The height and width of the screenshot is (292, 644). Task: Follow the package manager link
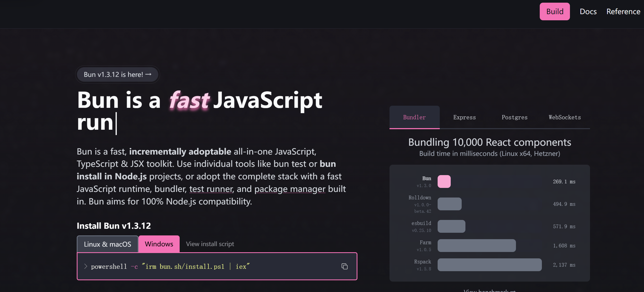click(x=290, y=189)
